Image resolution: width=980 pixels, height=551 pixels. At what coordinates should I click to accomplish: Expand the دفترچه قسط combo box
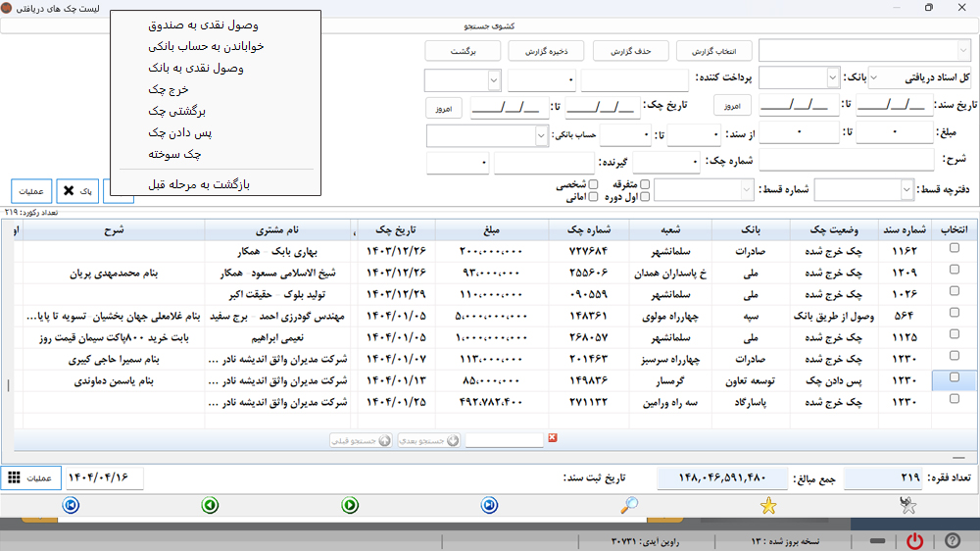(x=906, y=189)
